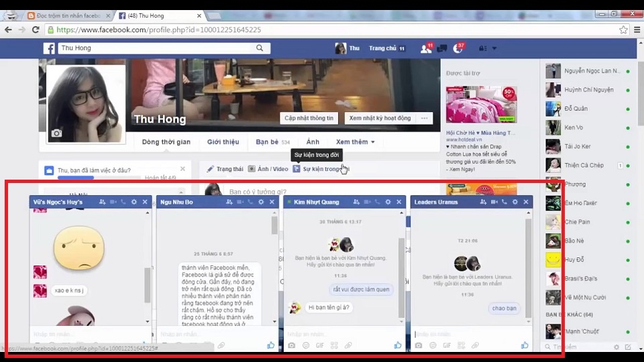Screen dimensions: 644x362
Task: Click the search magnifier icon
Action: coord(260,48)
